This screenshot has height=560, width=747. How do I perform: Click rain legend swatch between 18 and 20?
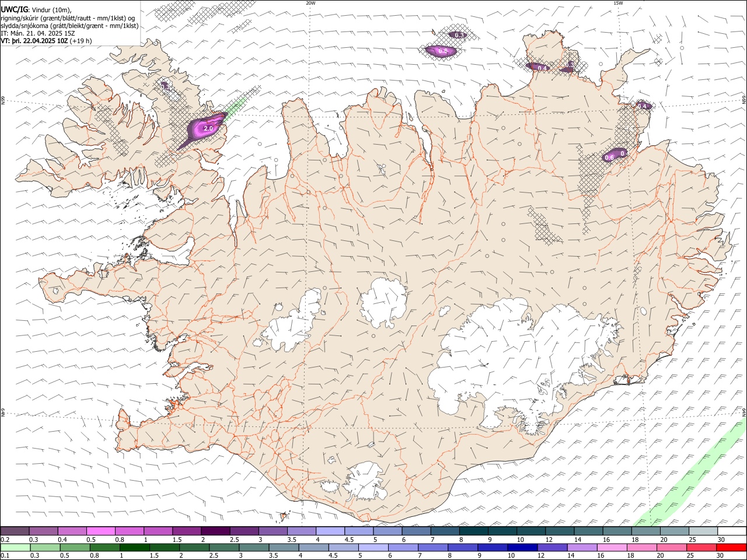point(641,547)
